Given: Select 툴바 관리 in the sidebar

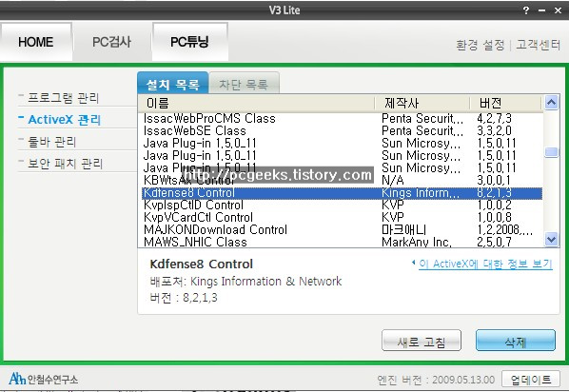Looking at the screenshot, I should click(x=52, y=142).
